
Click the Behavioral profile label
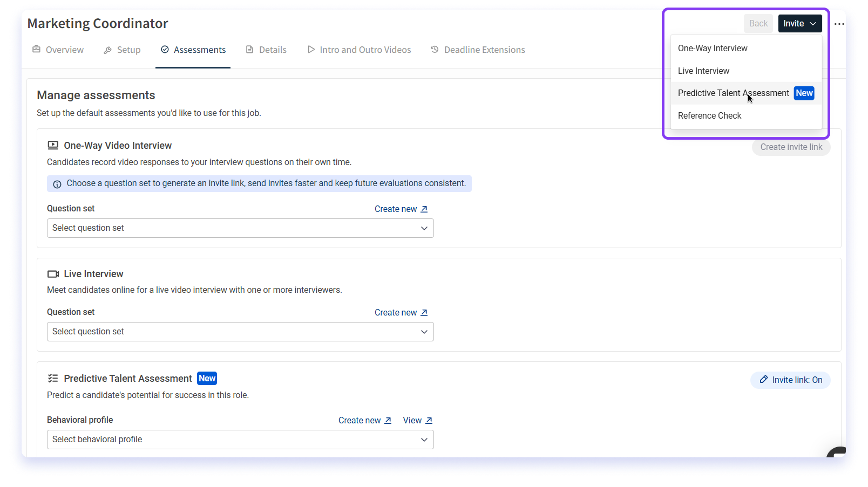(x=80, y=420)
